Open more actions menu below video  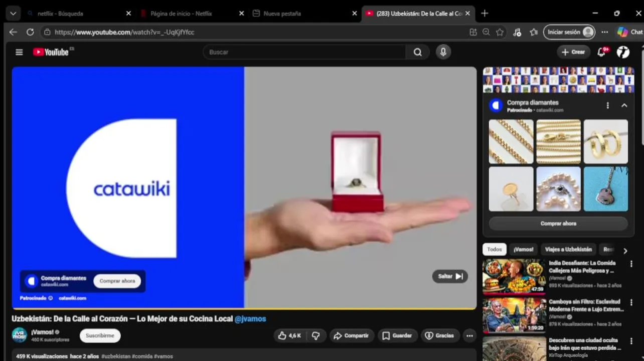pos(469,336)
